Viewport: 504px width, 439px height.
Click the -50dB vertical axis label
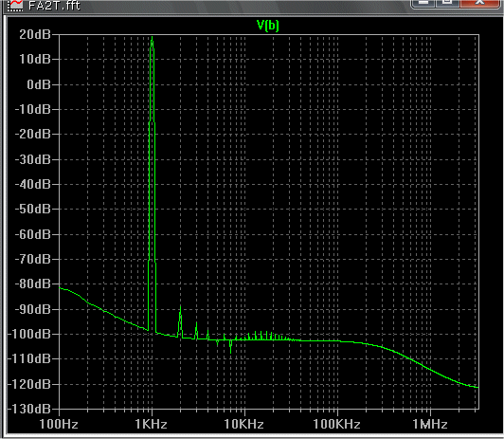pyautogui.click(x=32, y=209)
